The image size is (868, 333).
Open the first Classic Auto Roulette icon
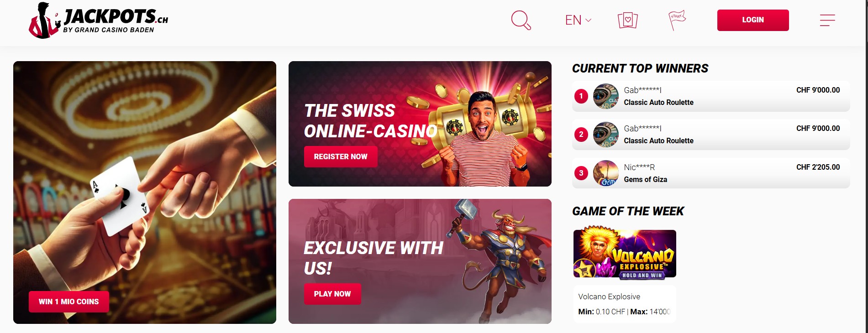[606, 96]
